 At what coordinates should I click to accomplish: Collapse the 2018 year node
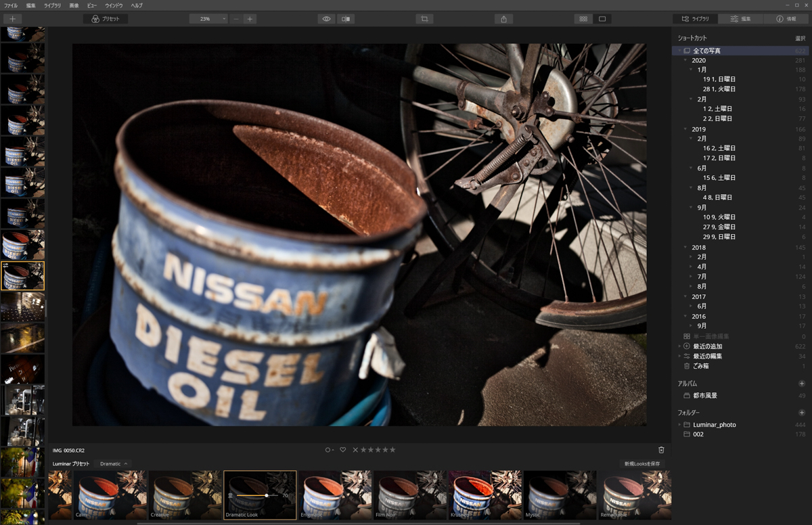point(685,248)
